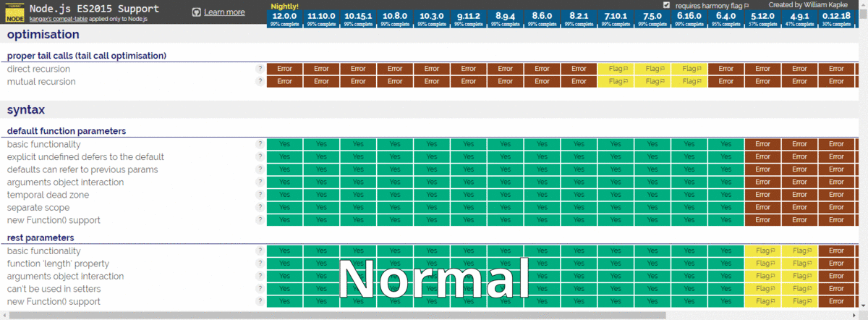Open the Learn more link
868x320 pixels.
tap(224, 12)
